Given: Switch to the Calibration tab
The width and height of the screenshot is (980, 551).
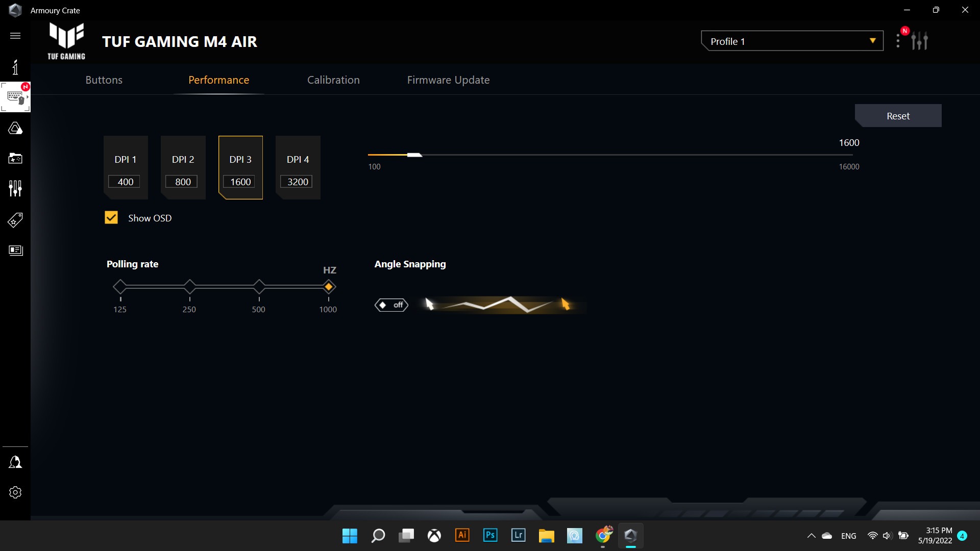Looking at the screenshot, I should [333, 80].
